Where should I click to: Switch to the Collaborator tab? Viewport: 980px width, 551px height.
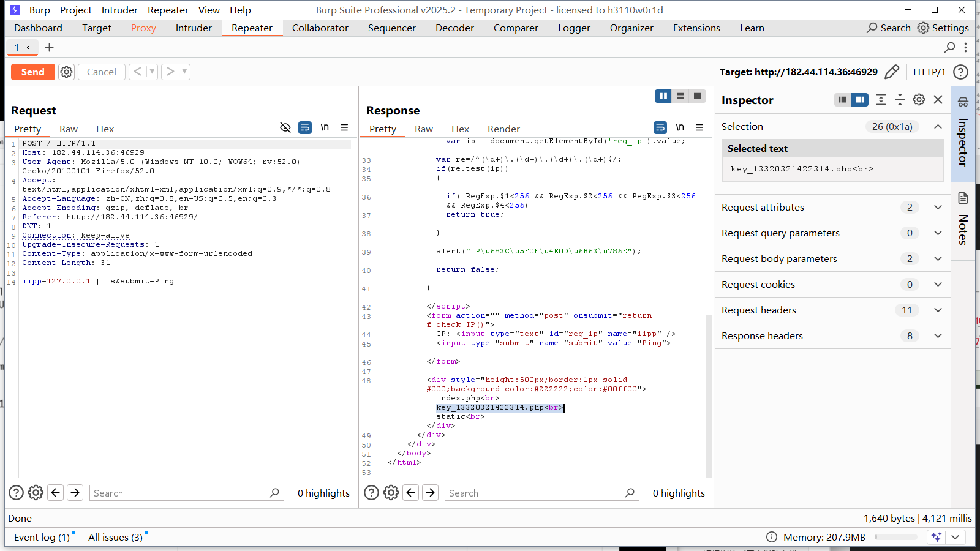coord(320,28)
